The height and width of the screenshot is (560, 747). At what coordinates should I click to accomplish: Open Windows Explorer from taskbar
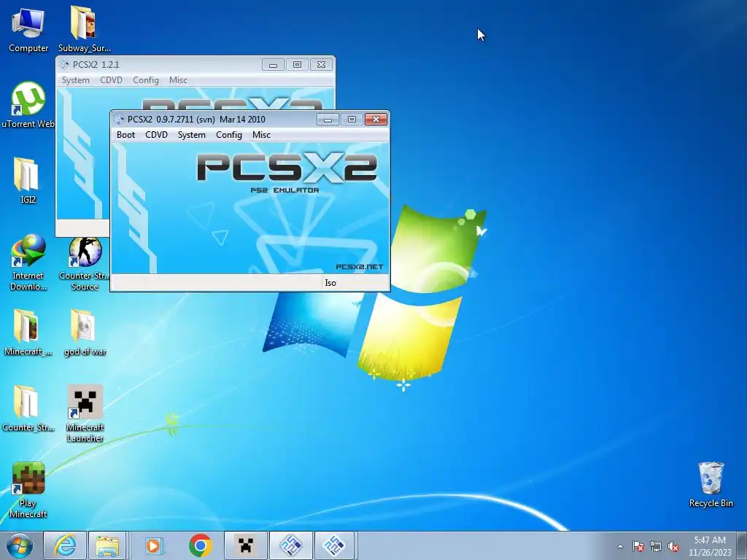click(107, 545)
